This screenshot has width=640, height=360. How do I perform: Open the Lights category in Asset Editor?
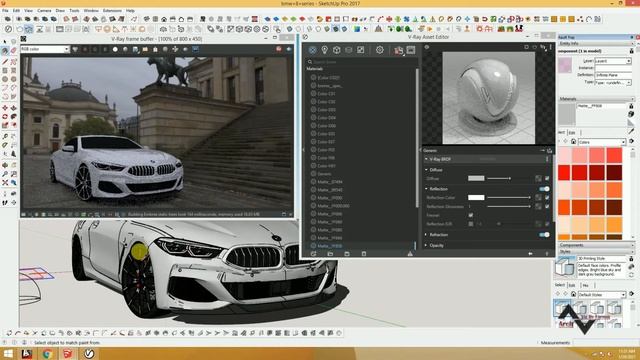pyautogui.click(x=324, y=50)
